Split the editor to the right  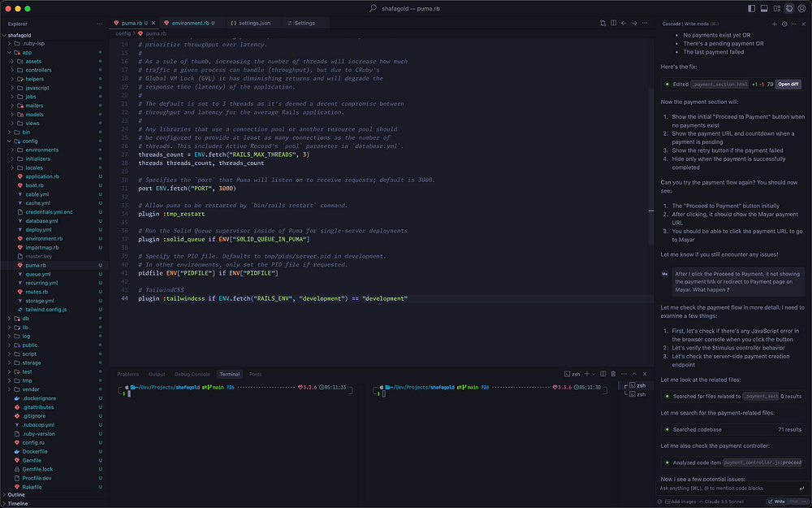613,23
